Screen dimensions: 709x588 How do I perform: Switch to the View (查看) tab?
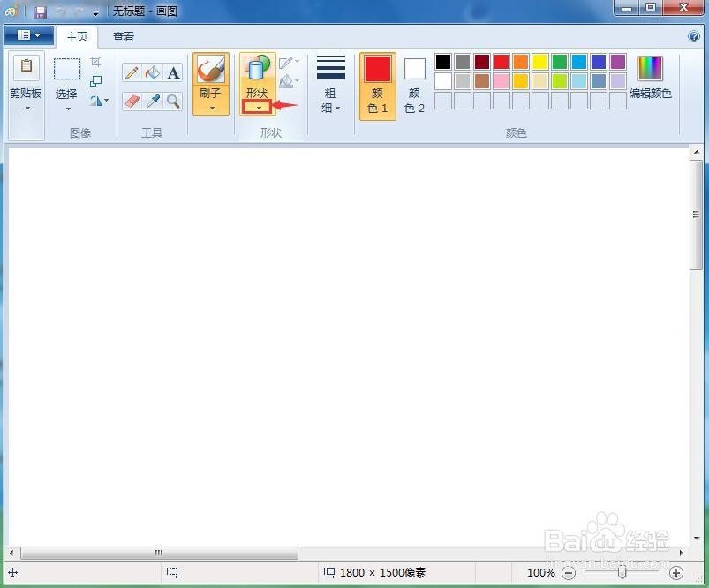[x=123, y=36]
